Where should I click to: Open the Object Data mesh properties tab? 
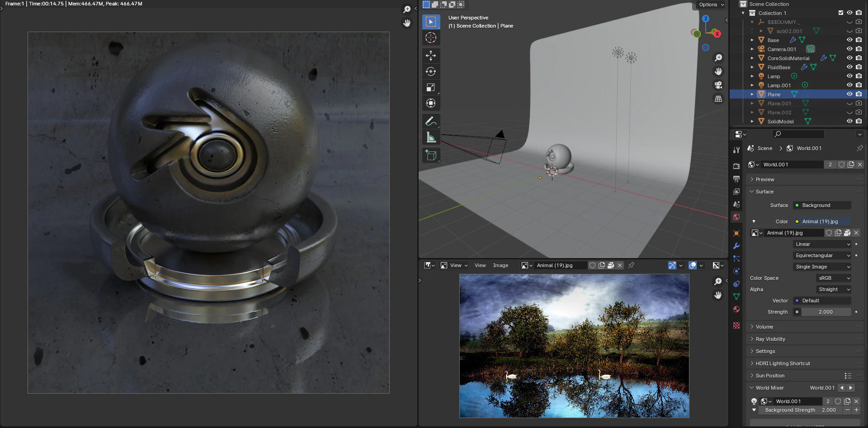[x=736, y=296]
